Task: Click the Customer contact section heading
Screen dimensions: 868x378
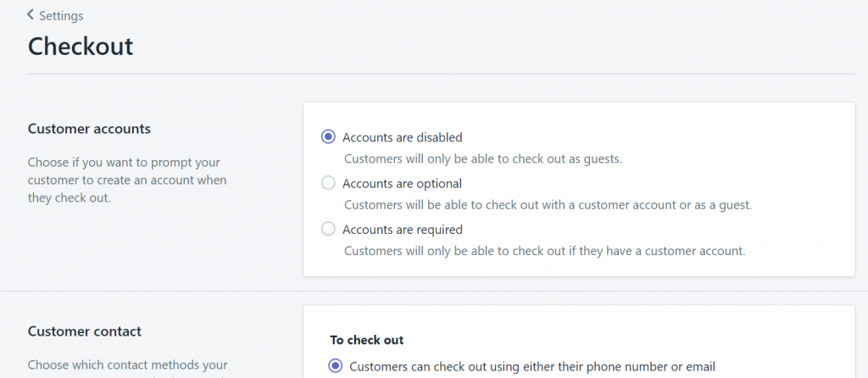Action: point(85,331)
